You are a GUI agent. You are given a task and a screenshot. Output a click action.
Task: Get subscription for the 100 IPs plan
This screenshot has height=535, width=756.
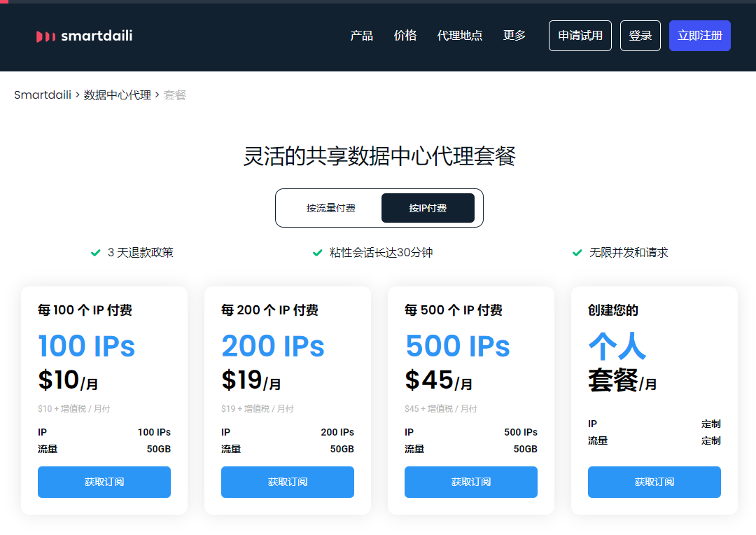(104, 482)
